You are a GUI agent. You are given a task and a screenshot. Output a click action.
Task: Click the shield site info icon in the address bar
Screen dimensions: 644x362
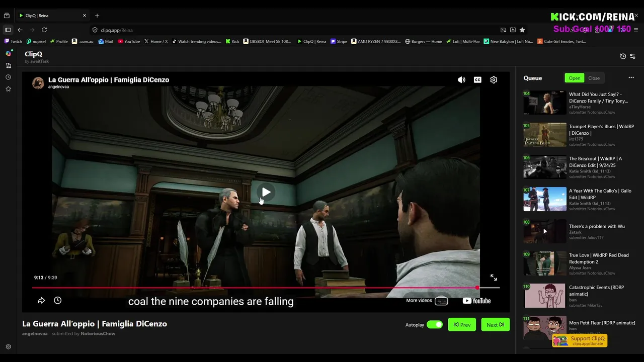tap(95, 30)
